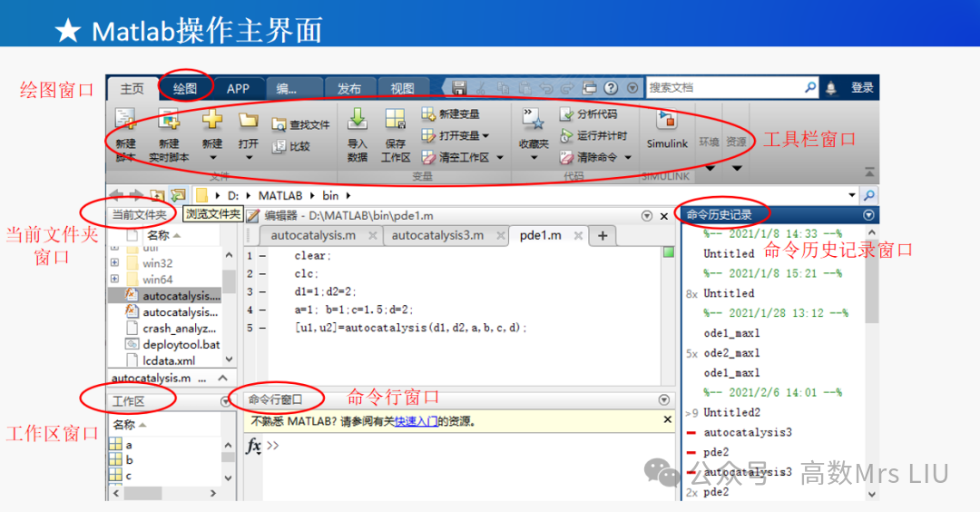Switch to the 绘图 (Plots) tab
Screen dimensions: 980x512
tap(185, 89)
